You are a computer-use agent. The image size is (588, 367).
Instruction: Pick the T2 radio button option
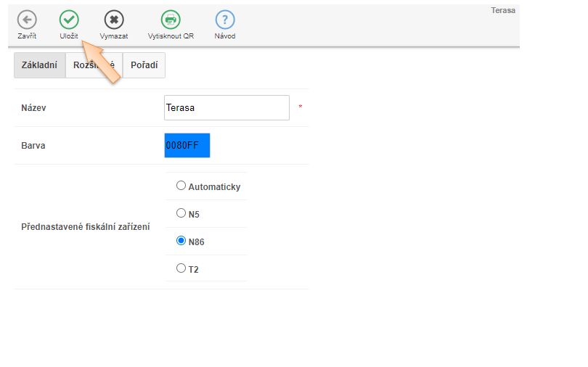click(x=181, y=268)
